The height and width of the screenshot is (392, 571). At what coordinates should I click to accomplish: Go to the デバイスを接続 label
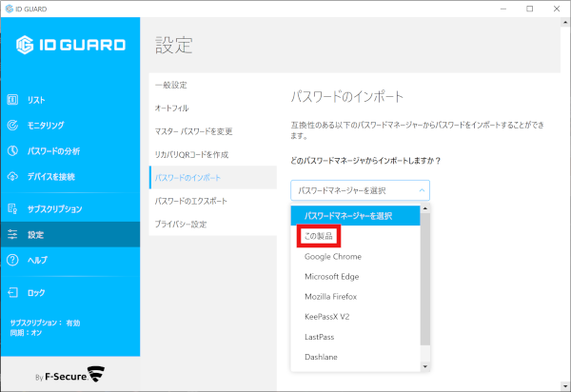click(51, 177)
